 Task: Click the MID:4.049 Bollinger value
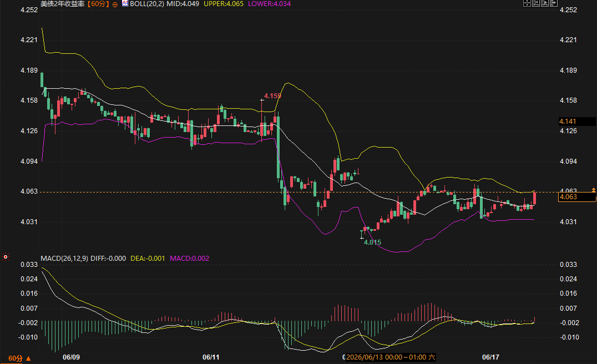click(x=183, y=4)
